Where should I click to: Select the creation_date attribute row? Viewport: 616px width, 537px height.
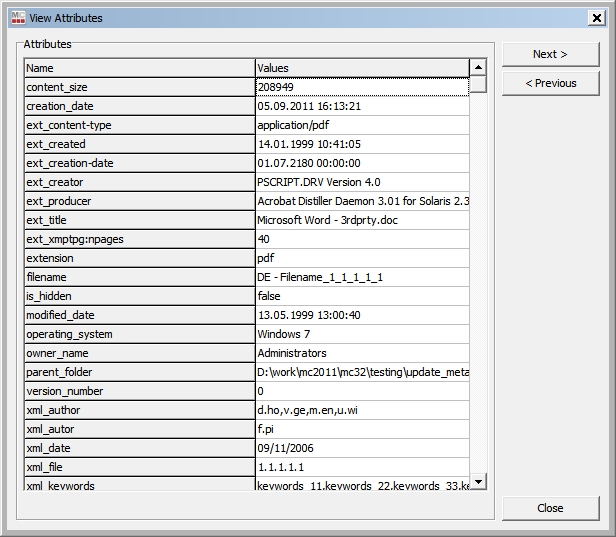tap(139, 106)
